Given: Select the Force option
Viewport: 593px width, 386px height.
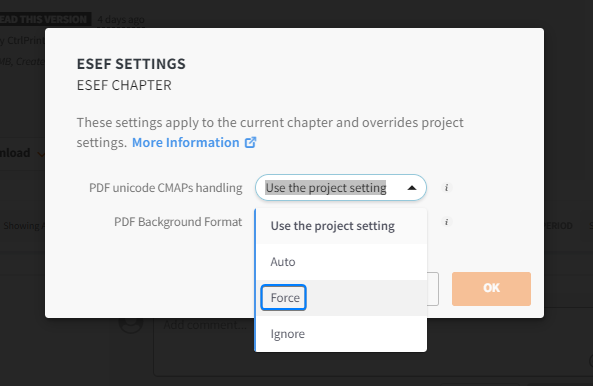Looking at the screenshot, I should (x=342, y=298).
